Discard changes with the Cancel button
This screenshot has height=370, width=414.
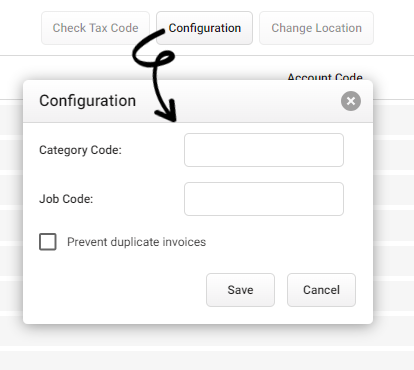coord(321,290)
